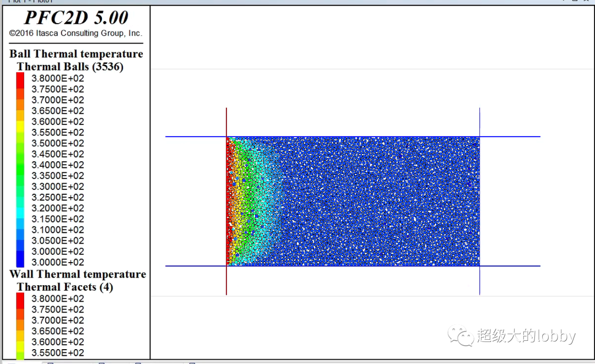
Task: Click the 3.1000E+02 legend value
Action: click(58, 230)
